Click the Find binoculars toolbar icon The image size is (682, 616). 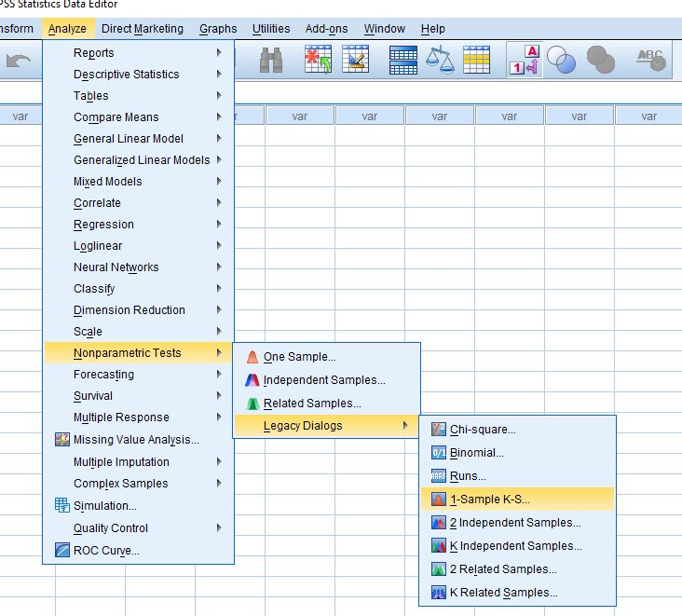(x=270, y=60)
